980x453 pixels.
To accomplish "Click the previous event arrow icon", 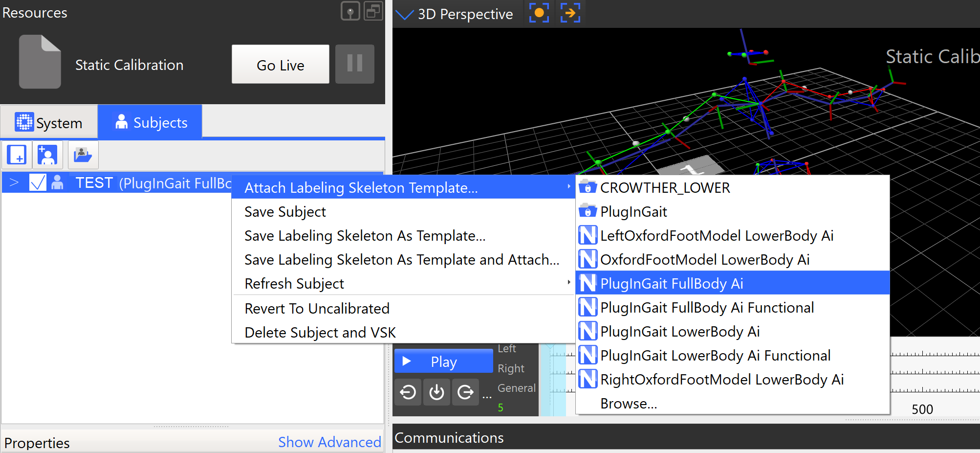I will point(408,392).
